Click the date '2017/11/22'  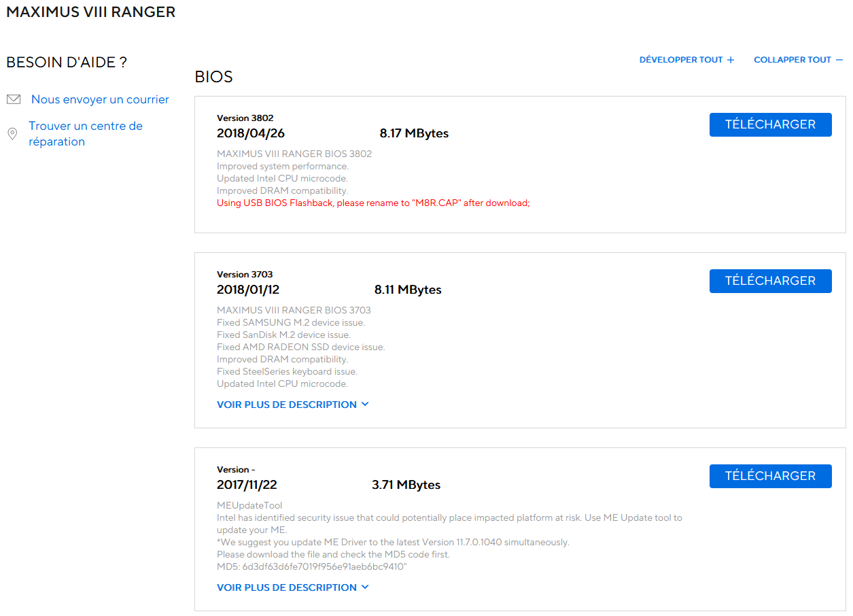tap(247, 485)
